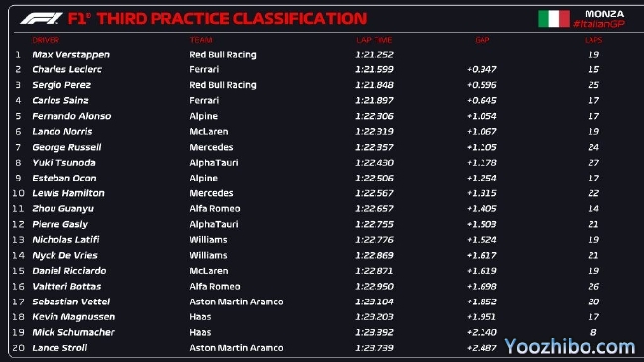Click the F1 logo icon

(x=42, y=19)
